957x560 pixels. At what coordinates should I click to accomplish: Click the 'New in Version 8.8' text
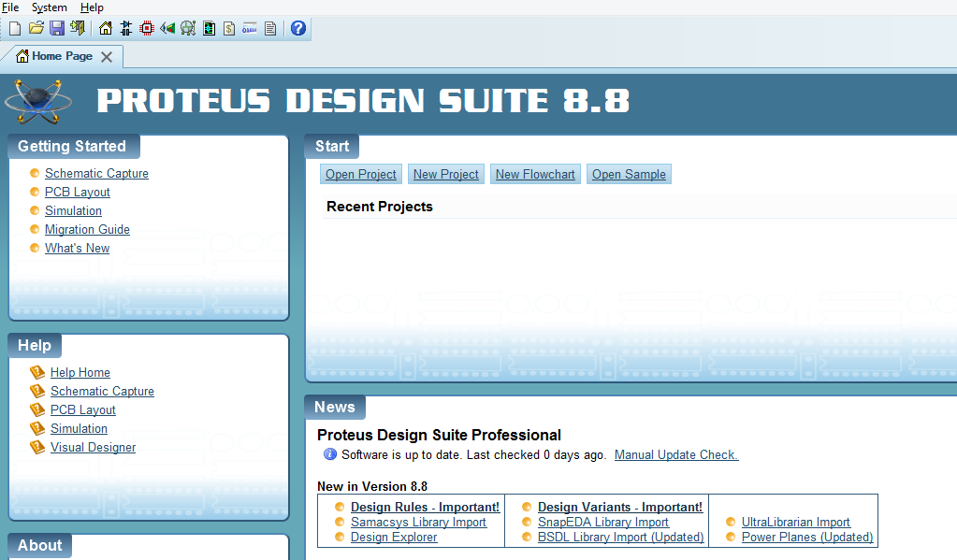pyautogui.click(x=372, y=486)
